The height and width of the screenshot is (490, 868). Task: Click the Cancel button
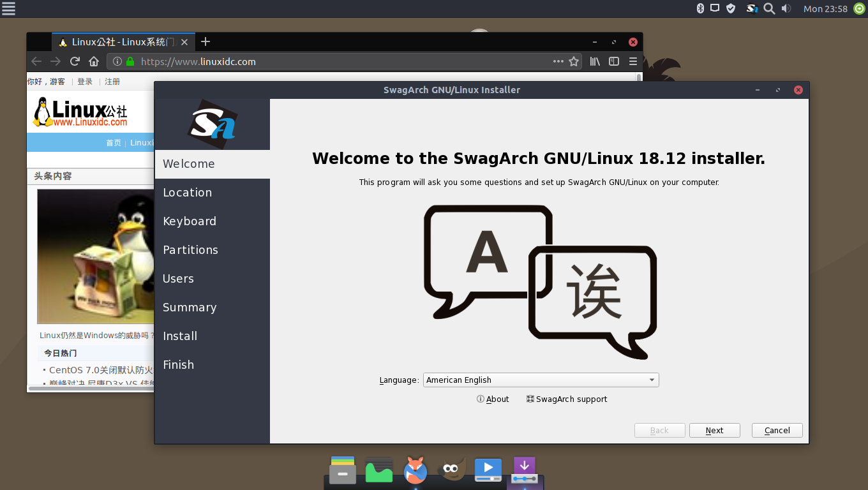coord(777,431)
